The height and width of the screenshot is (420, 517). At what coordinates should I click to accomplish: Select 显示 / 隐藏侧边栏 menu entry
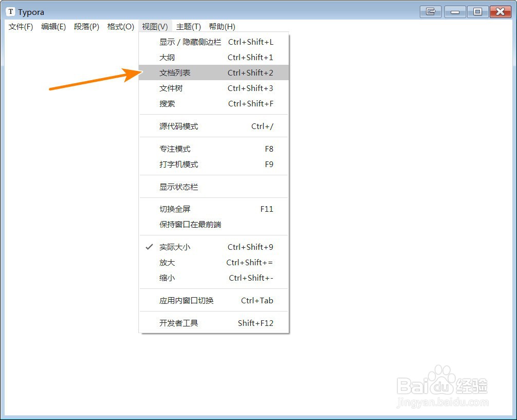pyautogui.click(x=214, y=42)
